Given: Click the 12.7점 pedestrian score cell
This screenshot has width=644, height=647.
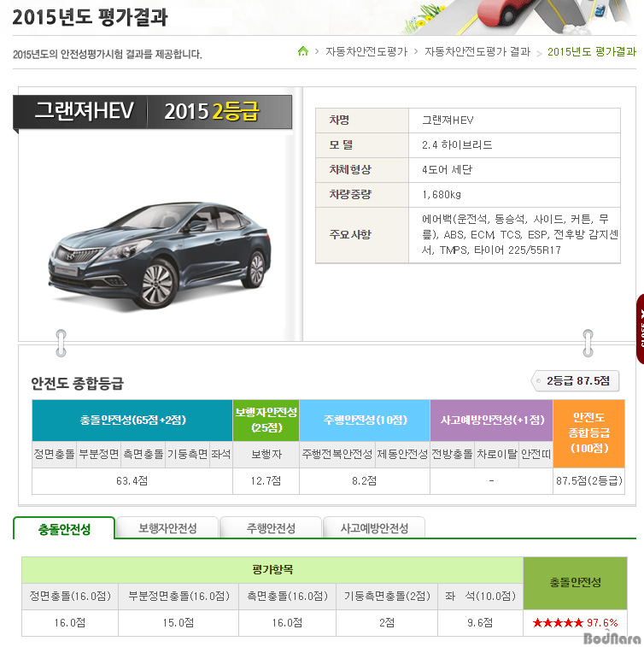Looking at the screenshot, I should (x=266, y=480).
